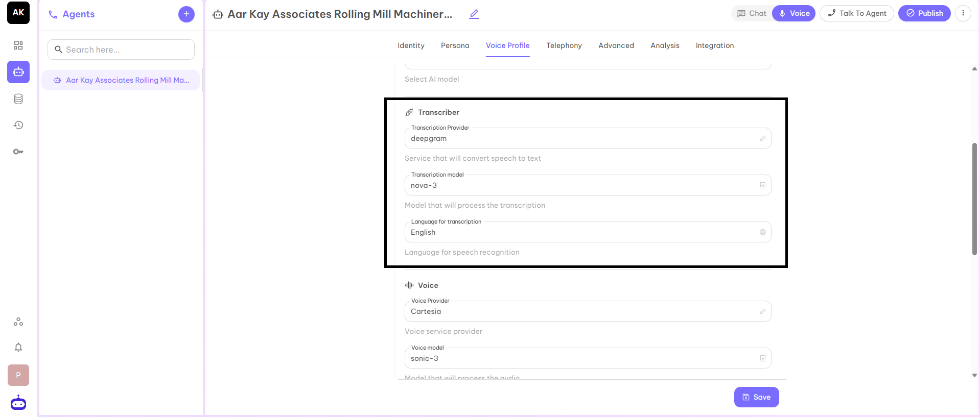Image resolution: width=980 pixels, height=417 pixels.
Task: Select Aar Kay Associates agent in list
Action: point(121,80)
